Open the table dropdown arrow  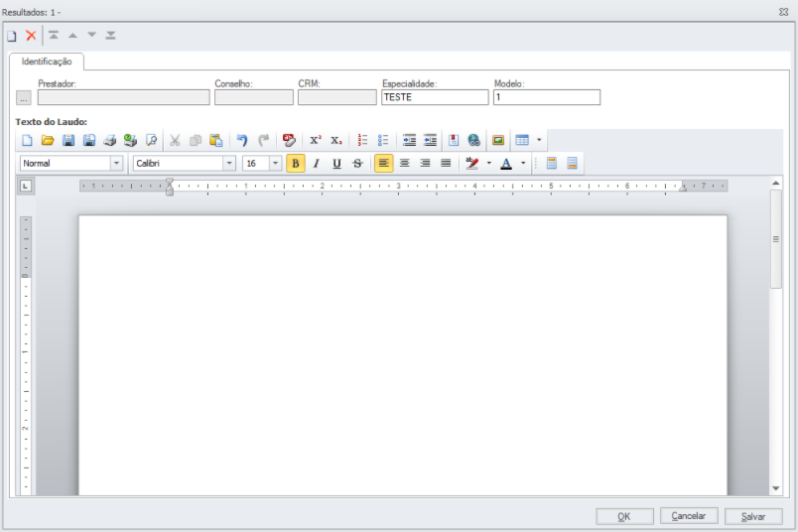539,140
